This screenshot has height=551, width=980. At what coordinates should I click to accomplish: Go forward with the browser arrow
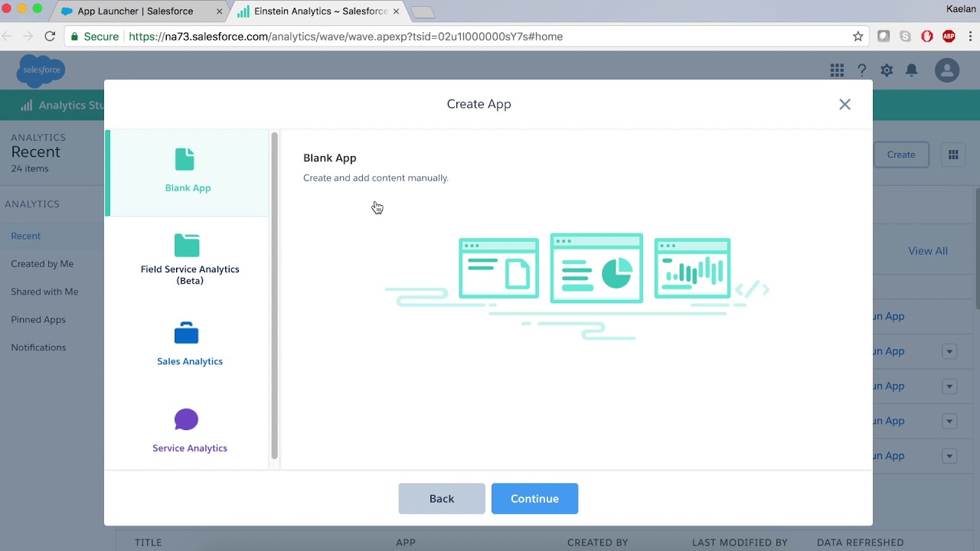pos(28,36)
